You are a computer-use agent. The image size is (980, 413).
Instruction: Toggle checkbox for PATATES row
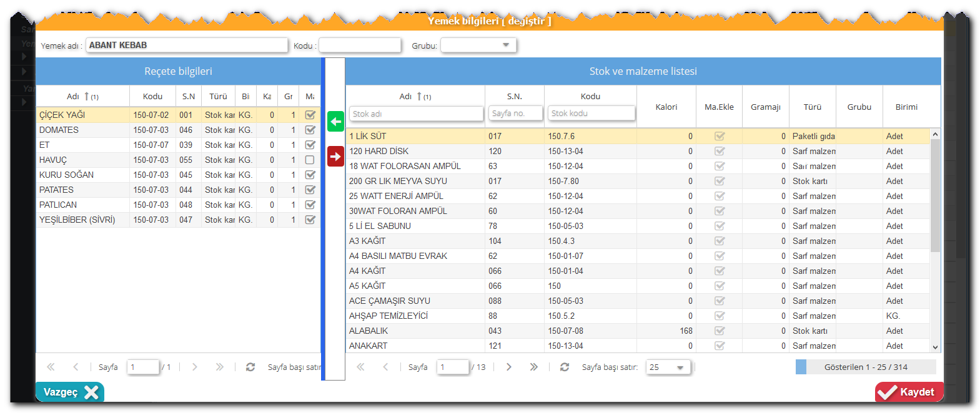coord(310,190)
